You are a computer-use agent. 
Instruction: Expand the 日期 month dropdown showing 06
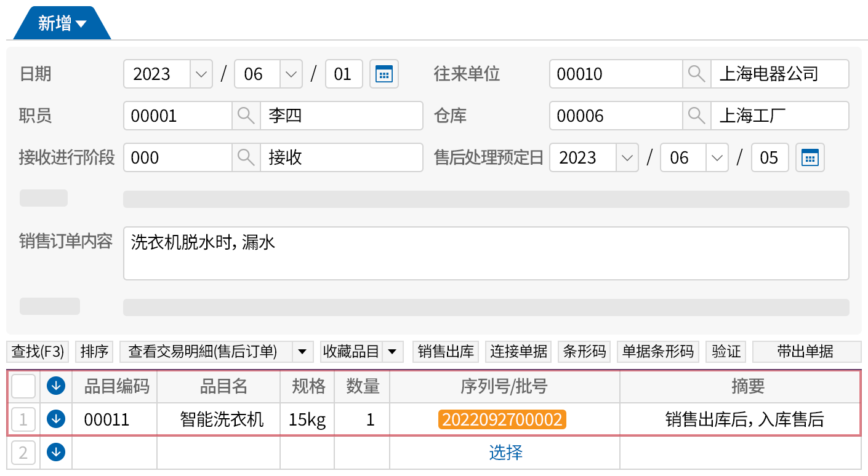coord(291,74)
